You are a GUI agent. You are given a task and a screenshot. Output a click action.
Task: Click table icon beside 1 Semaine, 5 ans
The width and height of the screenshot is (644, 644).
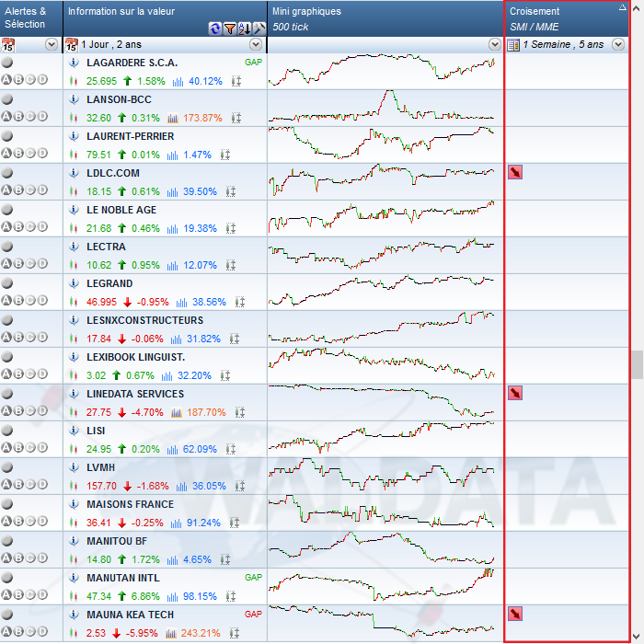tap(513, 45)
